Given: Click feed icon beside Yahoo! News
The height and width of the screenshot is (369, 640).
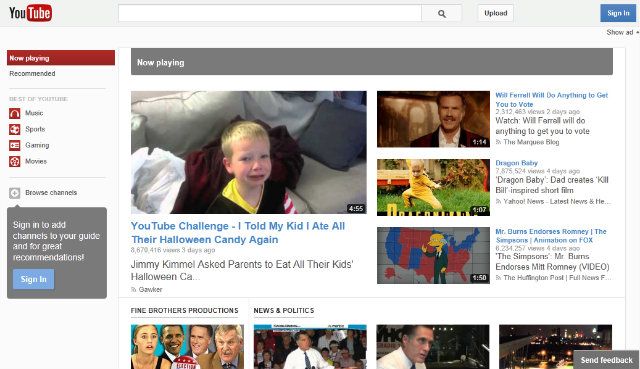Looking at the screenshot, I should 498,201.
